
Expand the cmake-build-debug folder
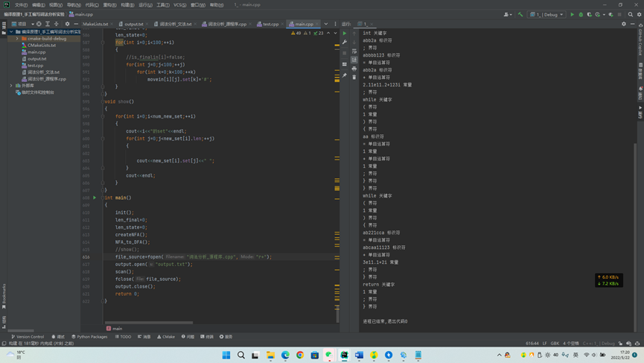[x=17, y=39]
